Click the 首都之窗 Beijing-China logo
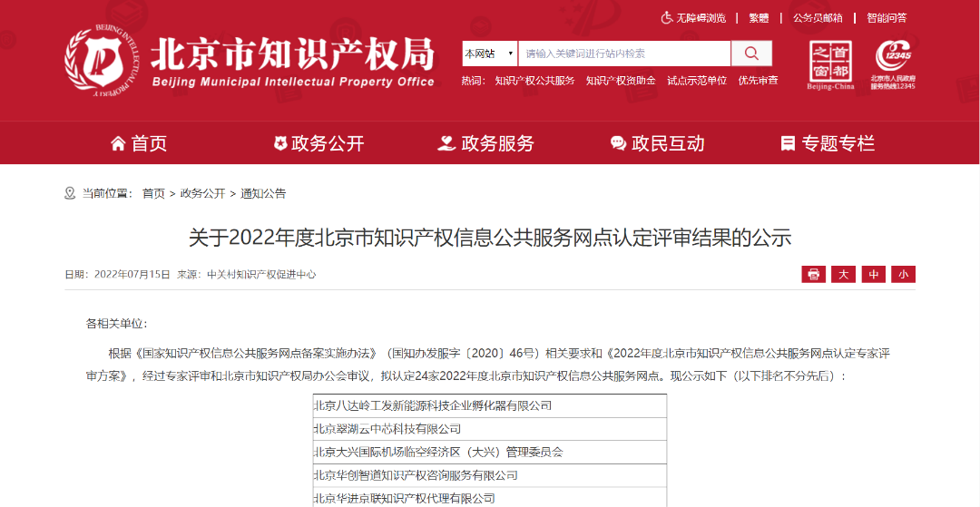Viewport: 980px width, 507px height. click(830, 64)
